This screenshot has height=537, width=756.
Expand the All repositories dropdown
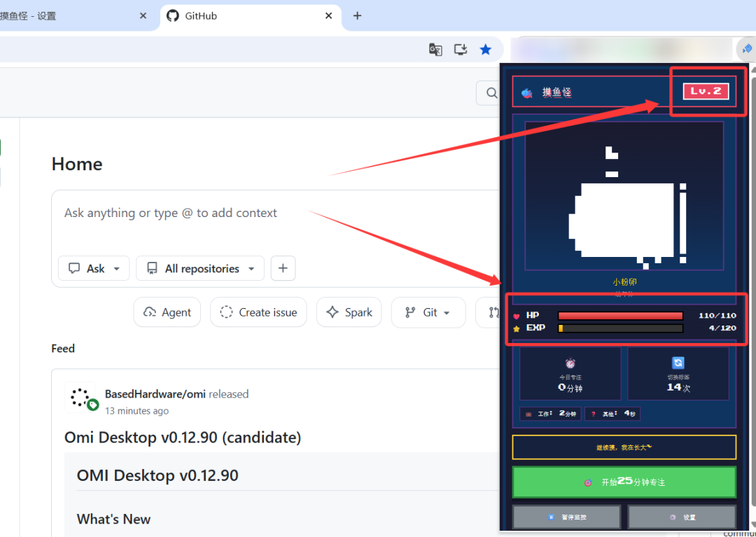(200, 268)
